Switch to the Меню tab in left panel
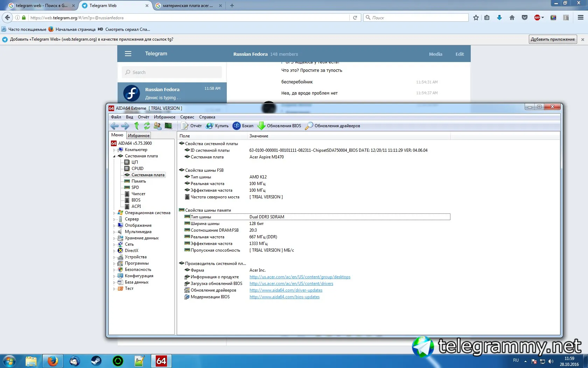The width and height of the screenshot is (588, 368). [117, 135]
